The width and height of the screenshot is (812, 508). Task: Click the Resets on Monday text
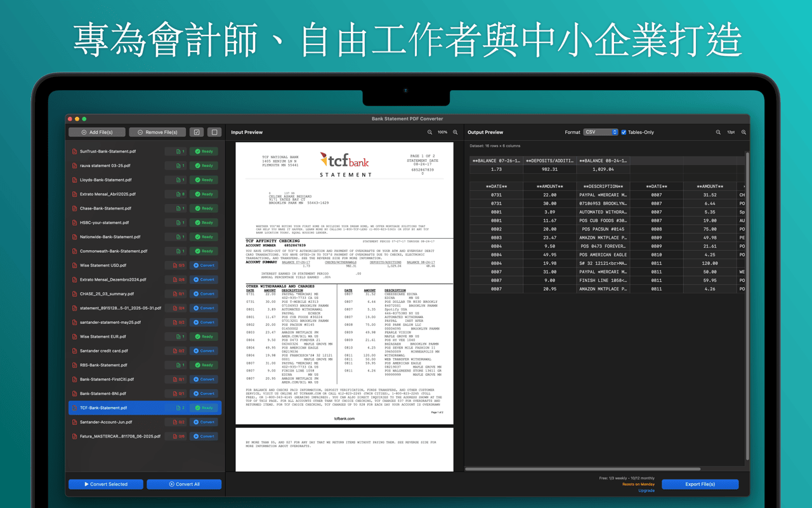point(638,485)
